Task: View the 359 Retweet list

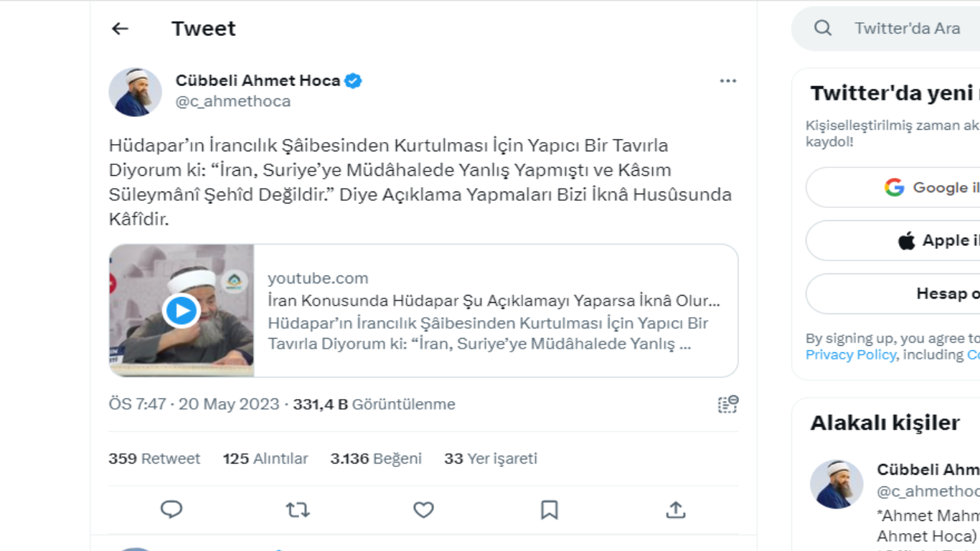Action: click(154, 458)
